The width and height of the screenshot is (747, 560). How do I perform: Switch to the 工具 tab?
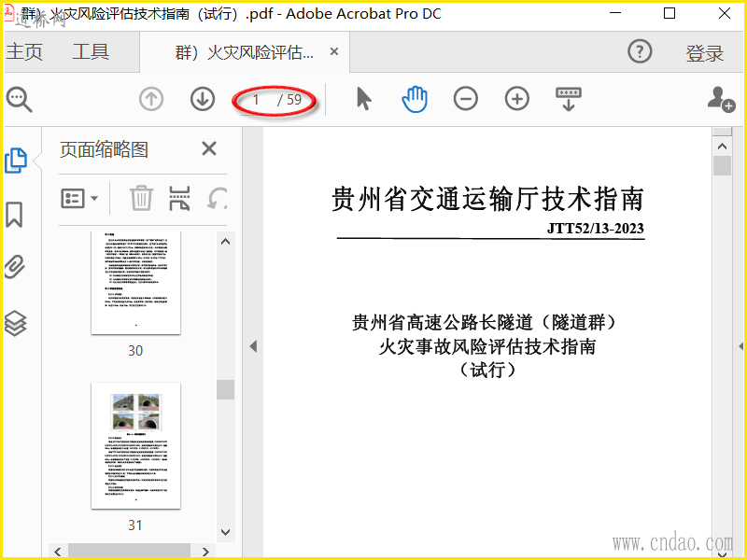(91, 51)
